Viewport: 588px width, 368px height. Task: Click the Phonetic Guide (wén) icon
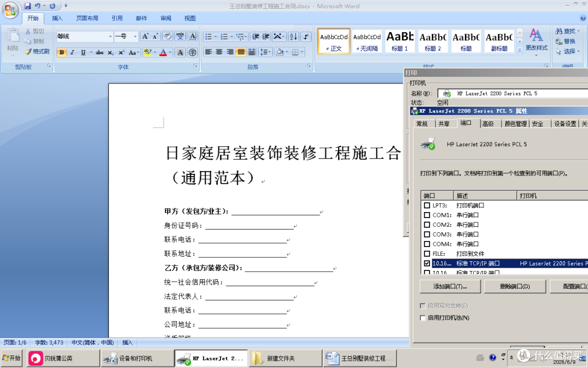[x=180, y=37]
